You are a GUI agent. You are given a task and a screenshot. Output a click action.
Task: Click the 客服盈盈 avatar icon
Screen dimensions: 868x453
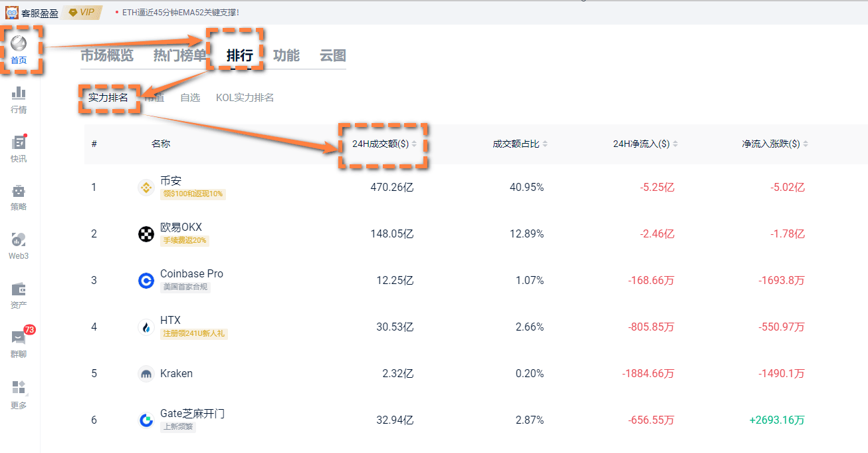12,12
